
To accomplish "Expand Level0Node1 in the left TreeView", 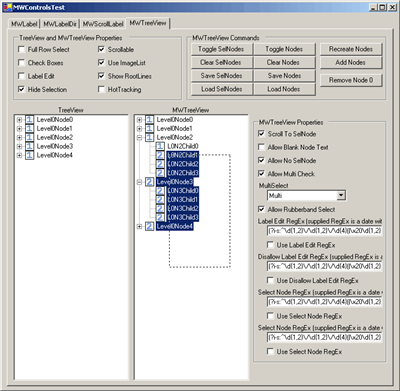I will coord(19,128).
